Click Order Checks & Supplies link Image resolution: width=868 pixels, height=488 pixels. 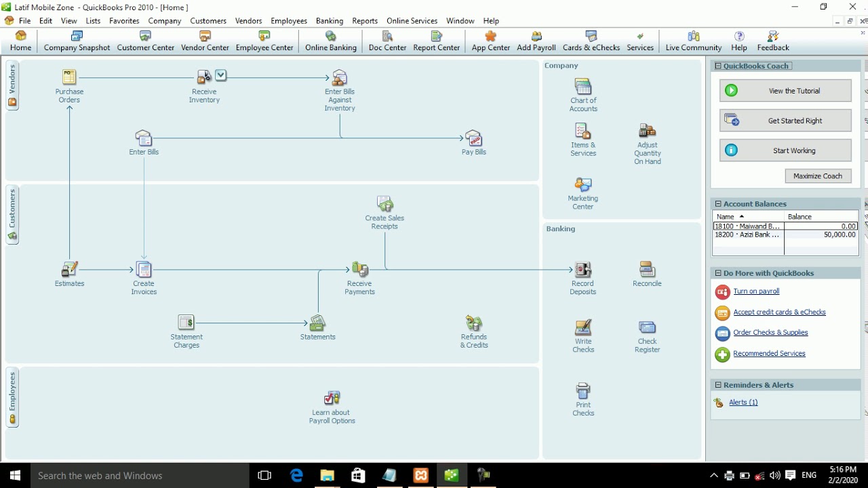770,333
